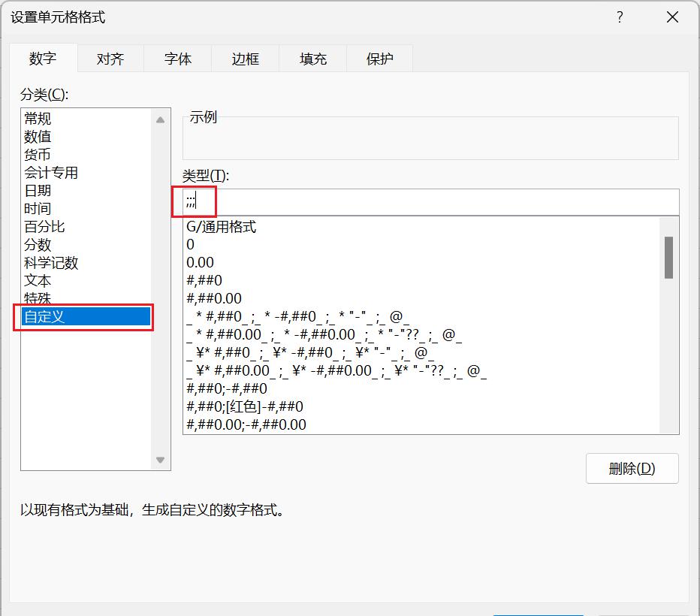Open the 字体 tab
The image size is (700, 616).
tap(178, 59)
